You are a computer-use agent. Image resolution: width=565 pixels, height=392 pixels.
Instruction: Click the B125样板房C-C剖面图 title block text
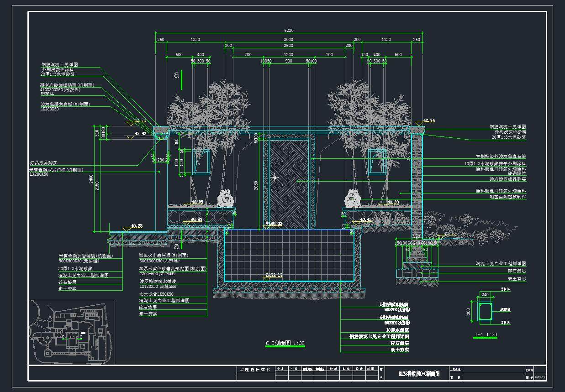coord(419,373)
